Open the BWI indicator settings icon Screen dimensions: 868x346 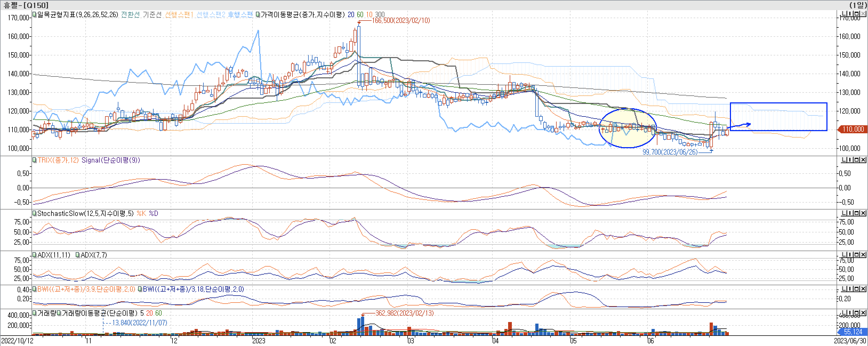pyautogui.click(x=34, y=289)
